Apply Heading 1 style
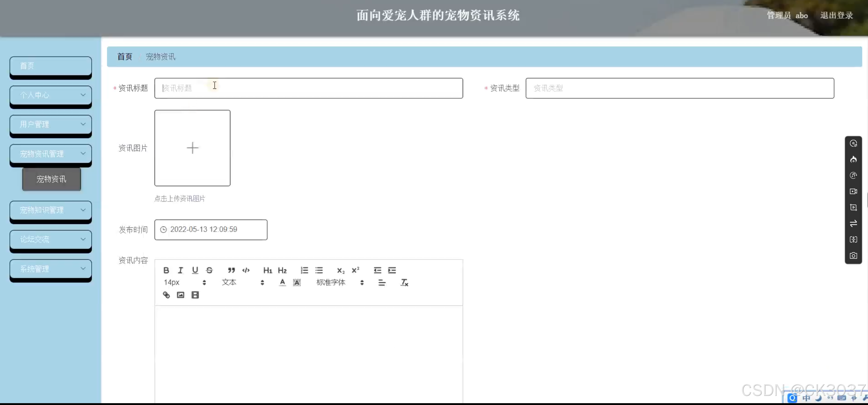The image size is (868, 405). [267, 270]
